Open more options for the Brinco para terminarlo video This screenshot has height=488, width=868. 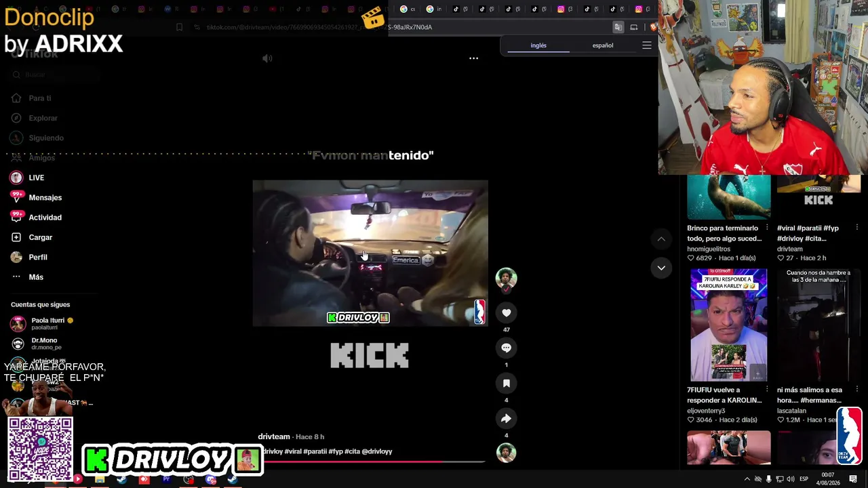click(x=767, y=228)
